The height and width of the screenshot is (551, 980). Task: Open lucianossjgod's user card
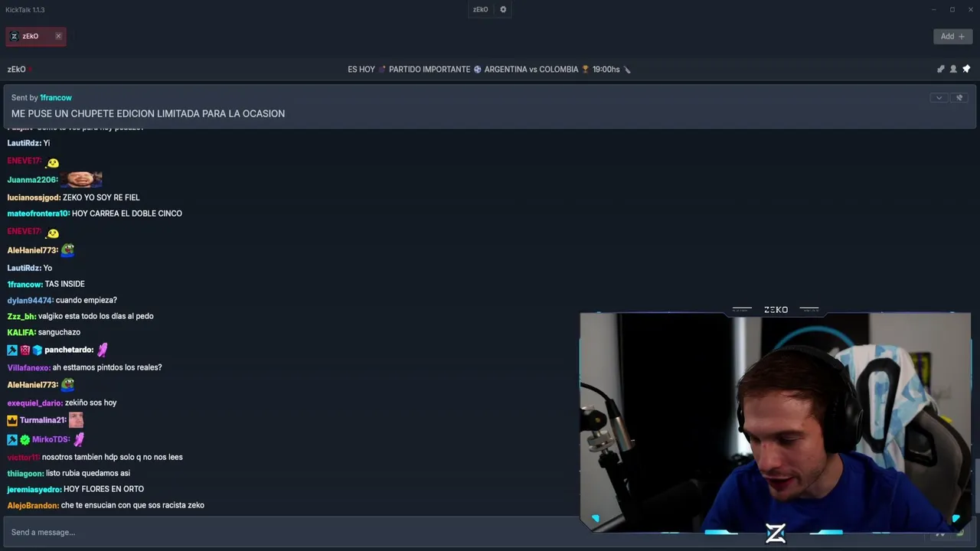(34, 197)
